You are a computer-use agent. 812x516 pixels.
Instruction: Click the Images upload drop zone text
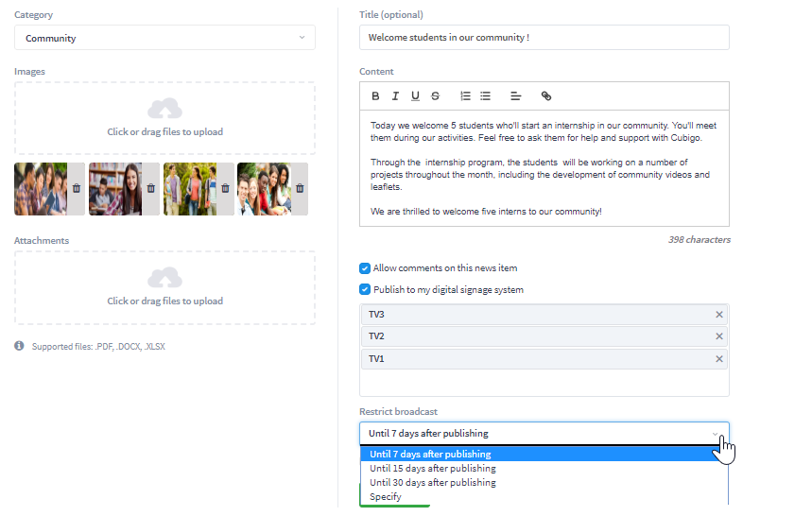[x=165, y=132]
